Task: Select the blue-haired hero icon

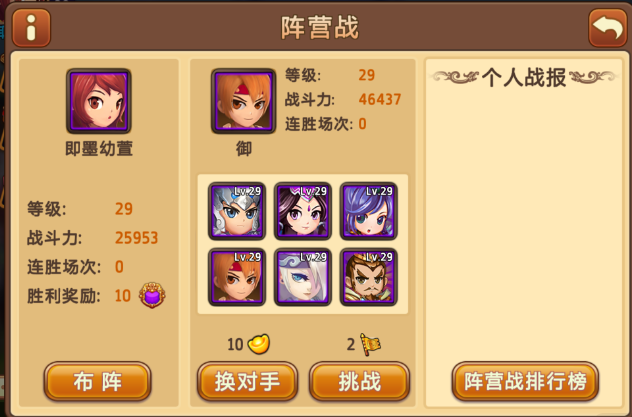Action: click(x=368, y=211)
